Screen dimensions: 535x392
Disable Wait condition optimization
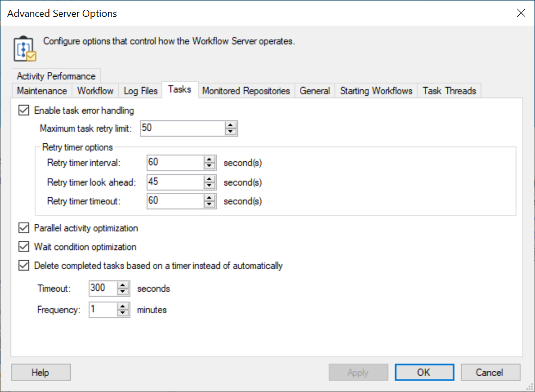[x=23, y=247]
